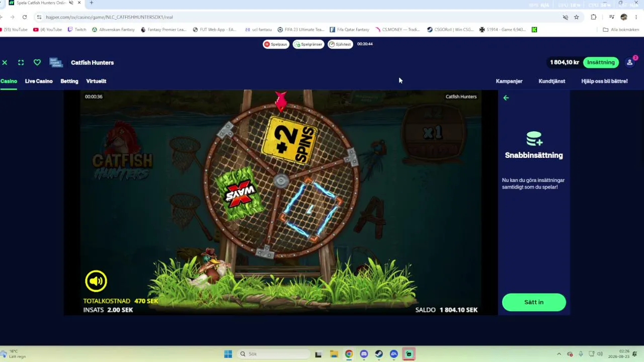Open Chrome three-dot menu
Image resolution: width=644 pixels, height=362 pixels.
(636, 17)
